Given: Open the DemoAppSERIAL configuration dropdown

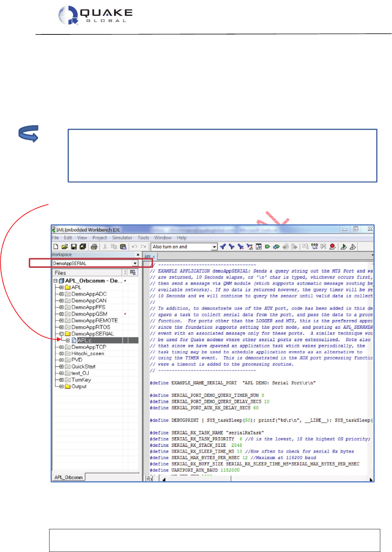Looking at the screenshot, I should 135,263.
